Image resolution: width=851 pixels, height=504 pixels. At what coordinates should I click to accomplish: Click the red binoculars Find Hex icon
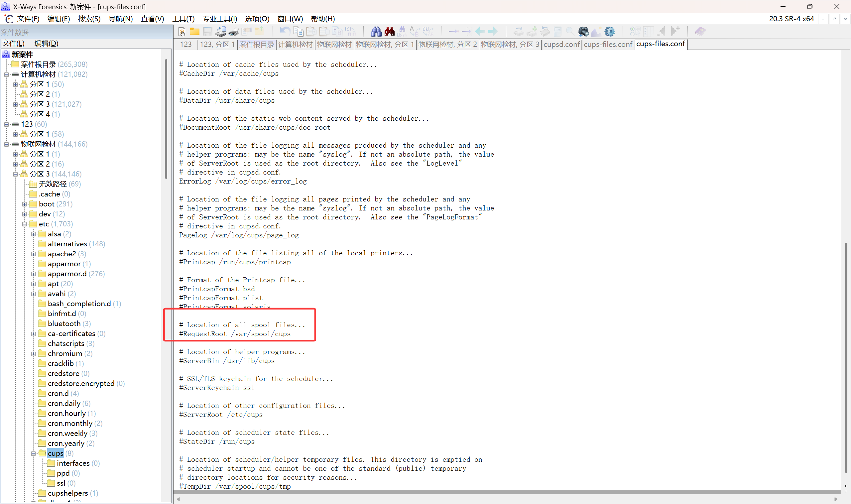pyautogui.click(x=389, y=32)
